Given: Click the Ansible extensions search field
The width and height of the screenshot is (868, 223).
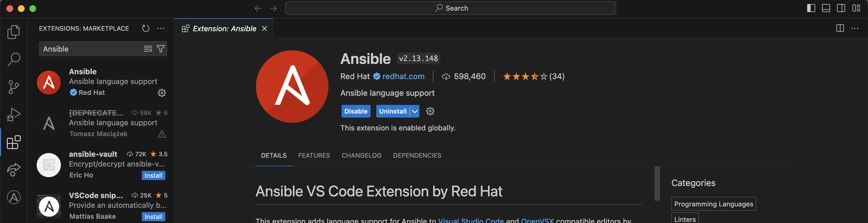Looking at the screenshot, I should (x=91, y=49).
